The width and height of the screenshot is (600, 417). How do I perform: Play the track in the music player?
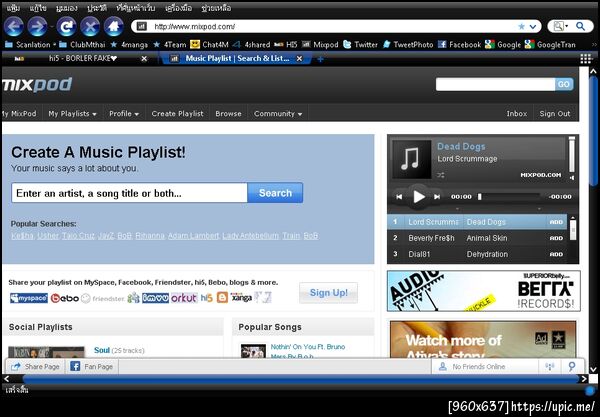[419, 197]
